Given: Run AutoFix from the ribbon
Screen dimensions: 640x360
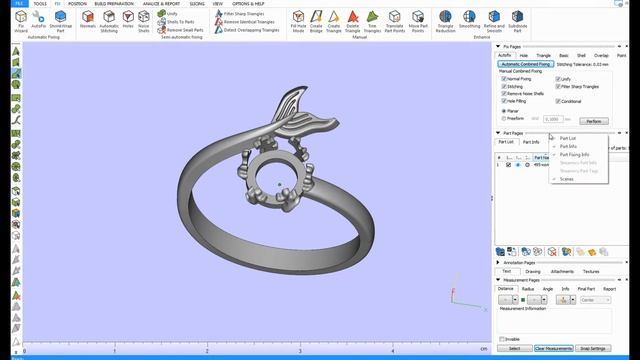Looking at the screenshot, I should (38, 20).
